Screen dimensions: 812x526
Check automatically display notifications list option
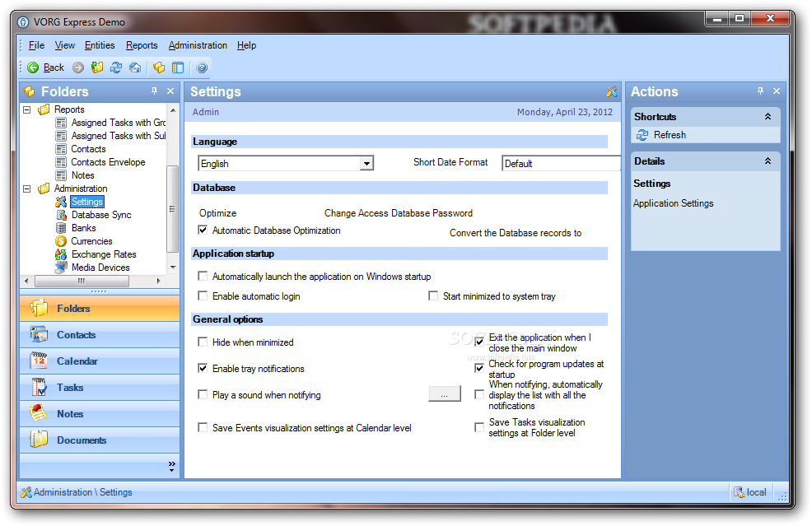[479, 395]
